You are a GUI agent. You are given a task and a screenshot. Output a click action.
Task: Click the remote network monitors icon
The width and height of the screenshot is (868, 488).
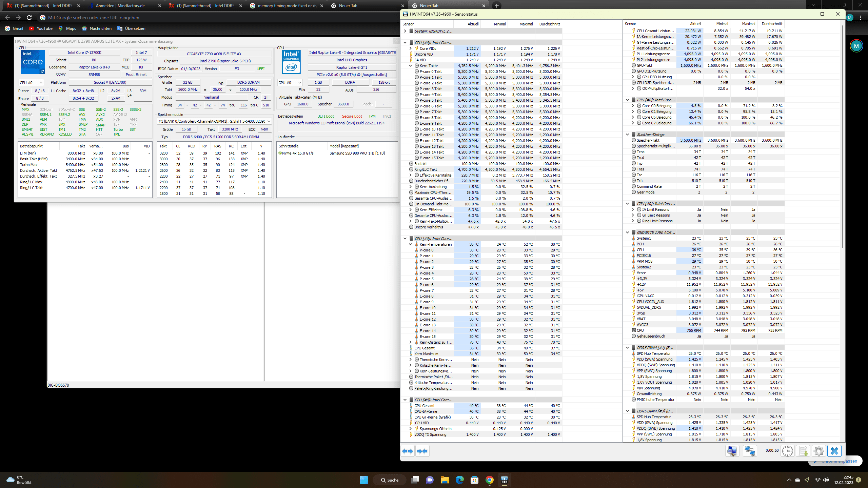750,451
